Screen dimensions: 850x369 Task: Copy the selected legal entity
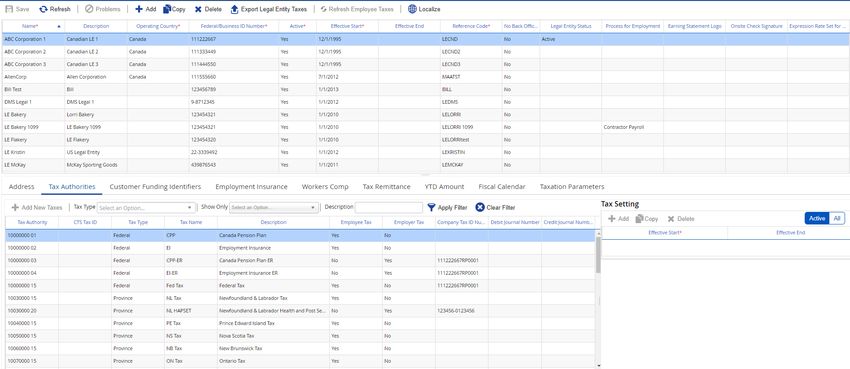(x=174, y=9)
